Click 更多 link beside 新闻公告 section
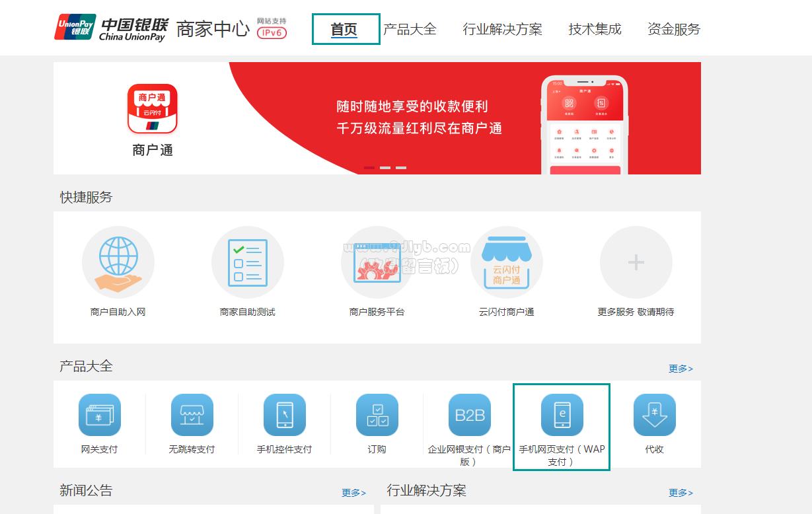 353,493
